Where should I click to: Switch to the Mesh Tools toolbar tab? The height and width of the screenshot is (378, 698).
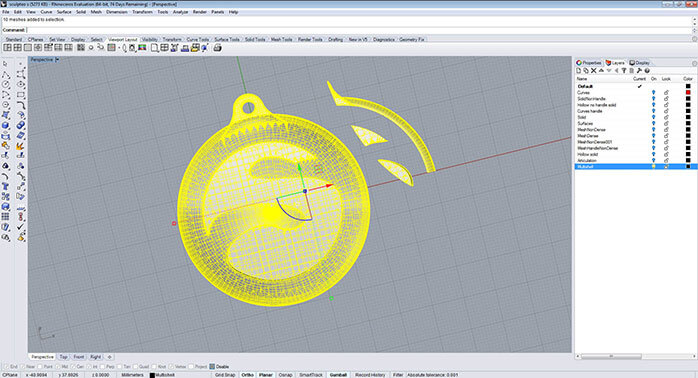tap(281, 40)
